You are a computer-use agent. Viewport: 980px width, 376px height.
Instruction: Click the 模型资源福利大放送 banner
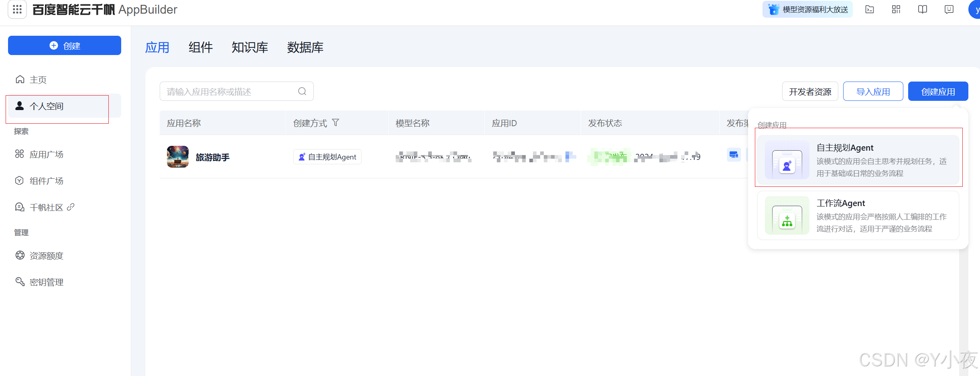click(807, 9)
